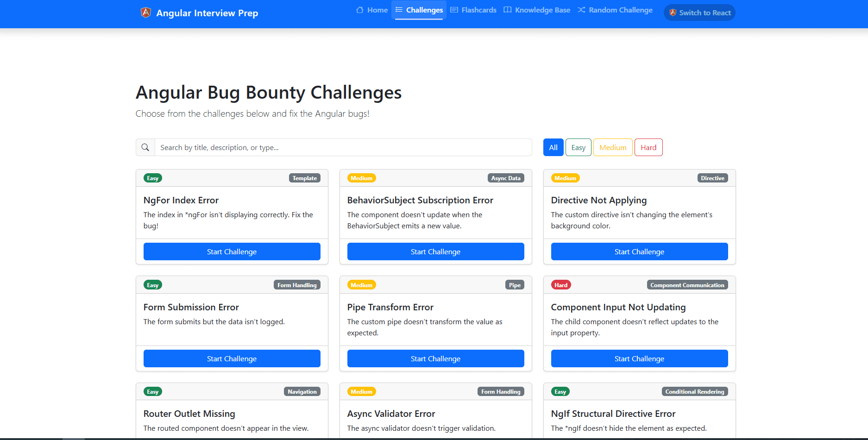Click the Async Validator Error title
The height and width of the screenshot is (440, 868).
391,414
